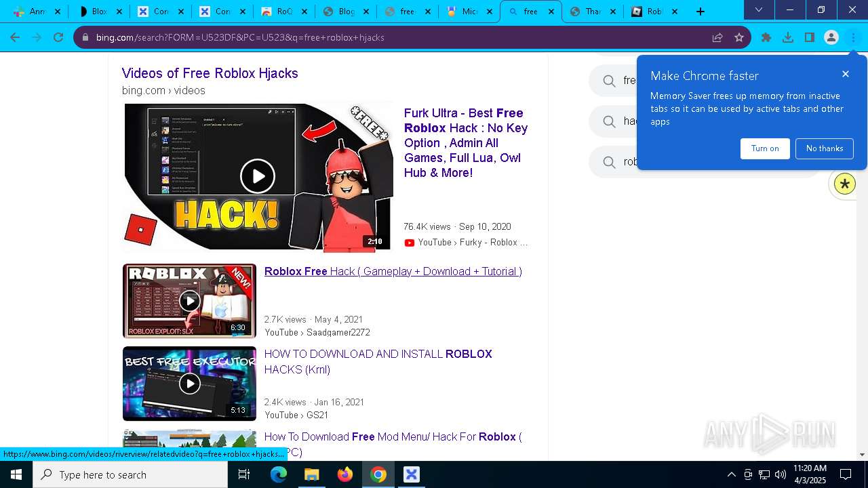Open Chrome three-dot menu
The width and height of the screenshot is (868, 488).
click(x=853, y=37)
